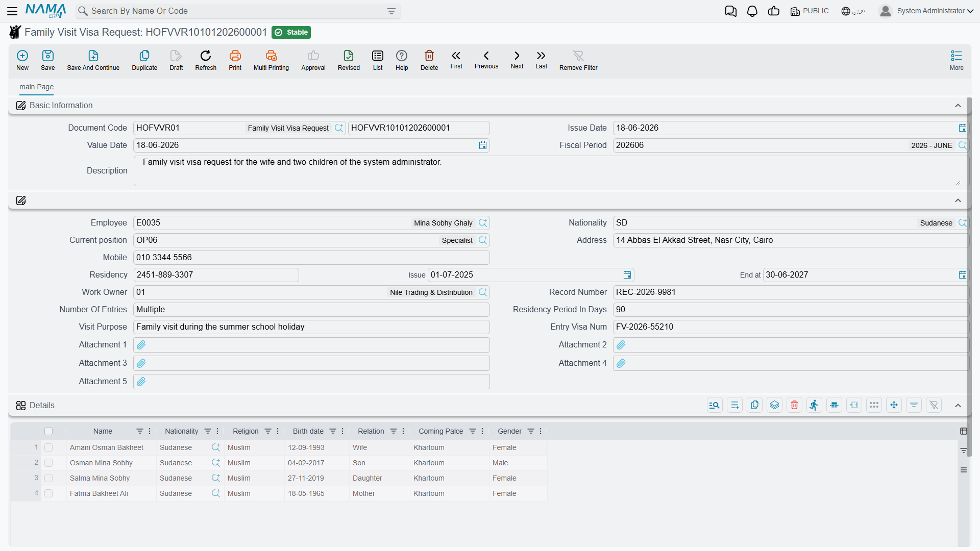
Task: Click the Search By Name Or Code field
Action: click(237, 11)
